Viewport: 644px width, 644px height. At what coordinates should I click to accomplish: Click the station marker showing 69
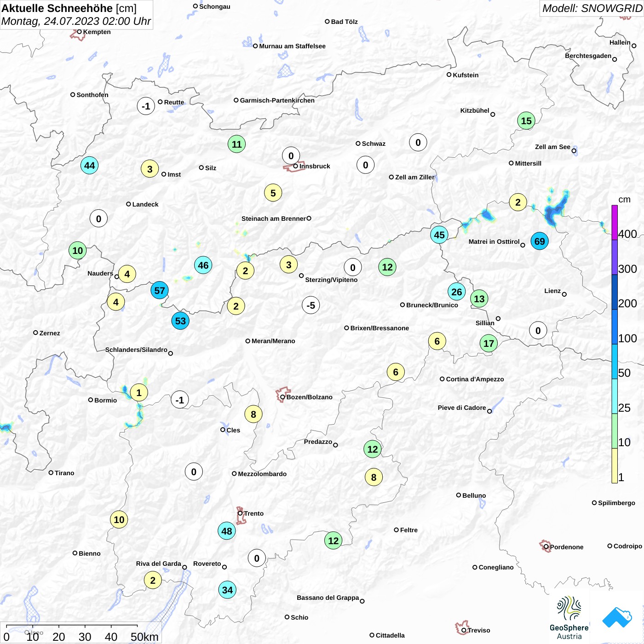(540, 241)
